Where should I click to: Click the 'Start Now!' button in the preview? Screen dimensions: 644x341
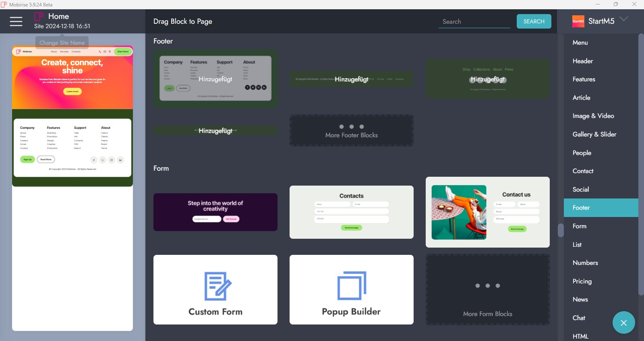tap(123, 52)
